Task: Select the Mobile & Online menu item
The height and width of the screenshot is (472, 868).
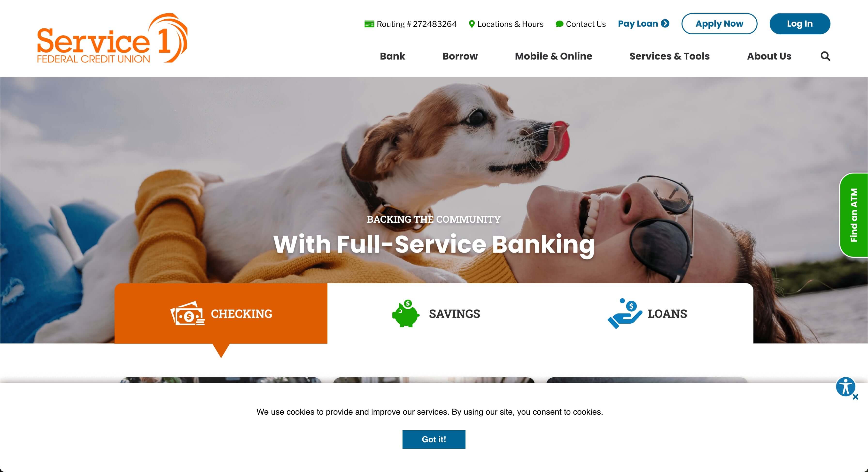Action: [553, 56]
